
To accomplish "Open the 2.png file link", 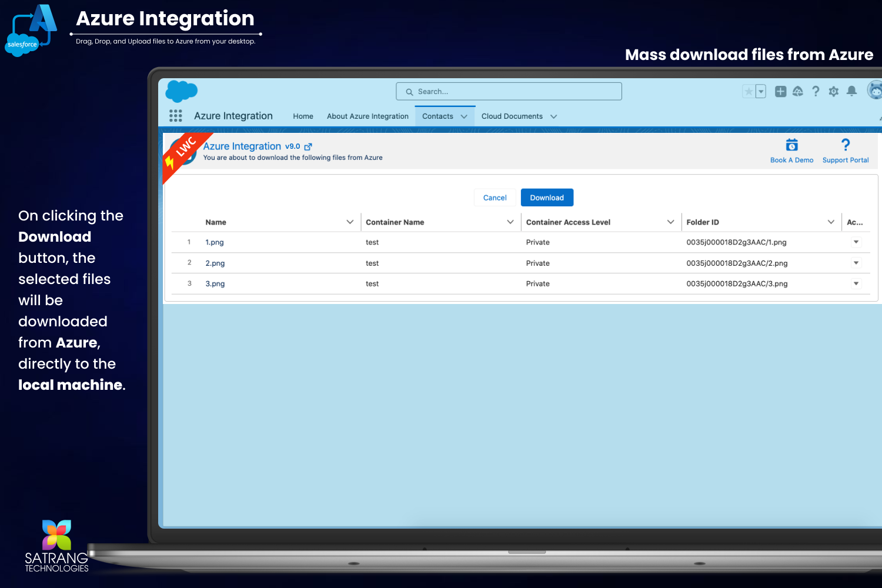I will pos(215,263).
